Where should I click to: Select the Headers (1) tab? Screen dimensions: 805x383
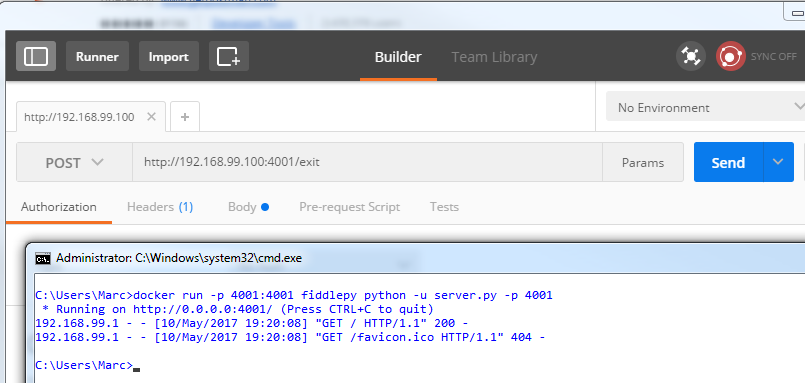click(x=160, y=207)
